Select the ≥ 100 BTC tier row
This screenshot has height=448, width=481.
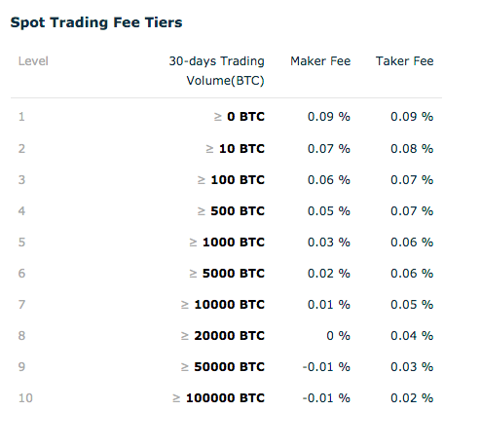226,180
